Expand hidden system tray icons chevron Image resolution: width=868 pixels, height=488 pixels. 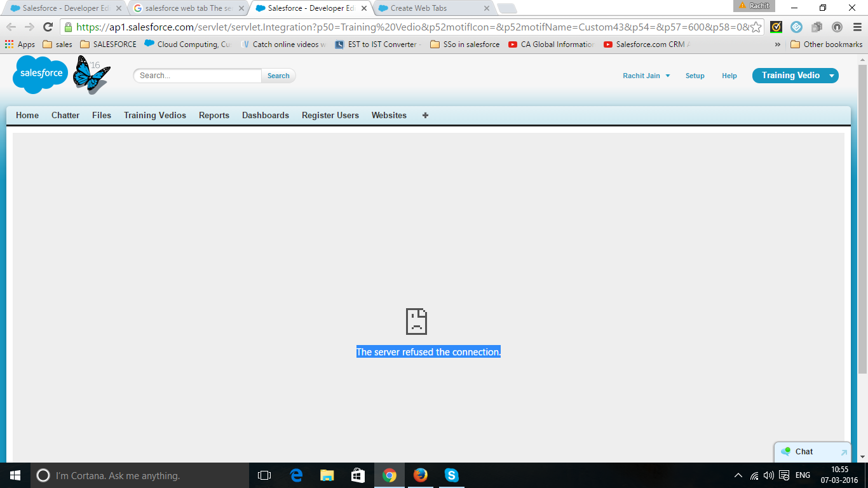pos(738,475)
